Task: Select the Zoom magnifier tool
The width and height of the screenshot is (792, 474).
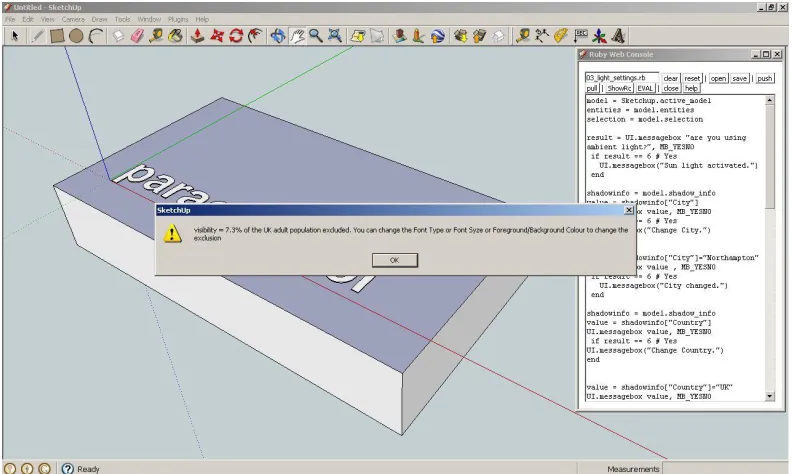Action: tap(316, 36)
